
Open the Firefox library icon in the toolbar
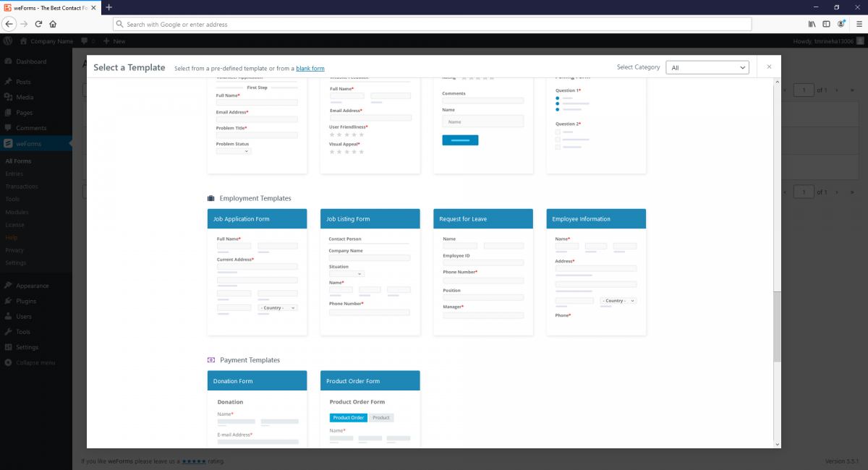[811, 23]
